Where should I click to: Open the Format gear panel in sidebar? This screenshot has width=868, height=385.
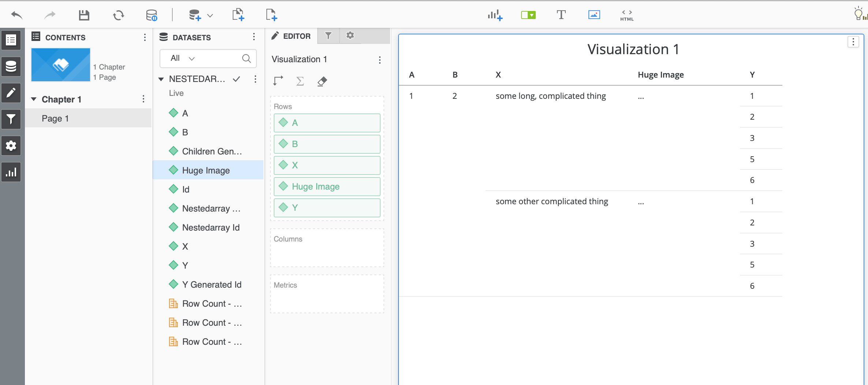tap(11, 146)
